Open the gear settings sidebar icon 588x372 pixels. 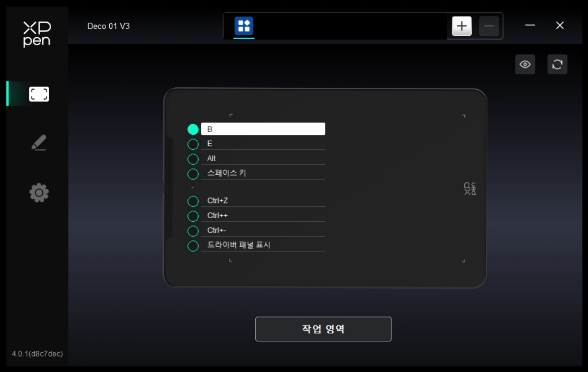(x=39, y=192)
